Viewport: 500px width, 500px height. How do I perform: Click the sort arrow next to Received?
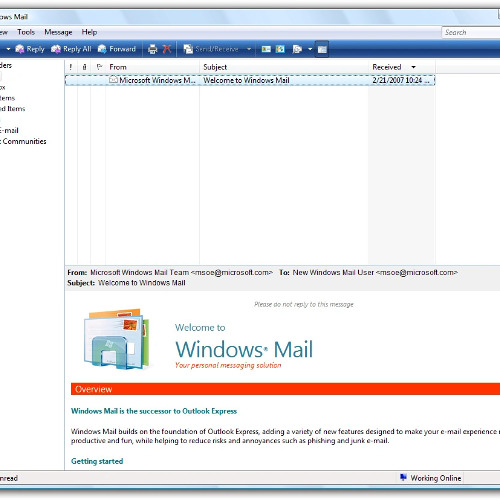click(413, 67)
